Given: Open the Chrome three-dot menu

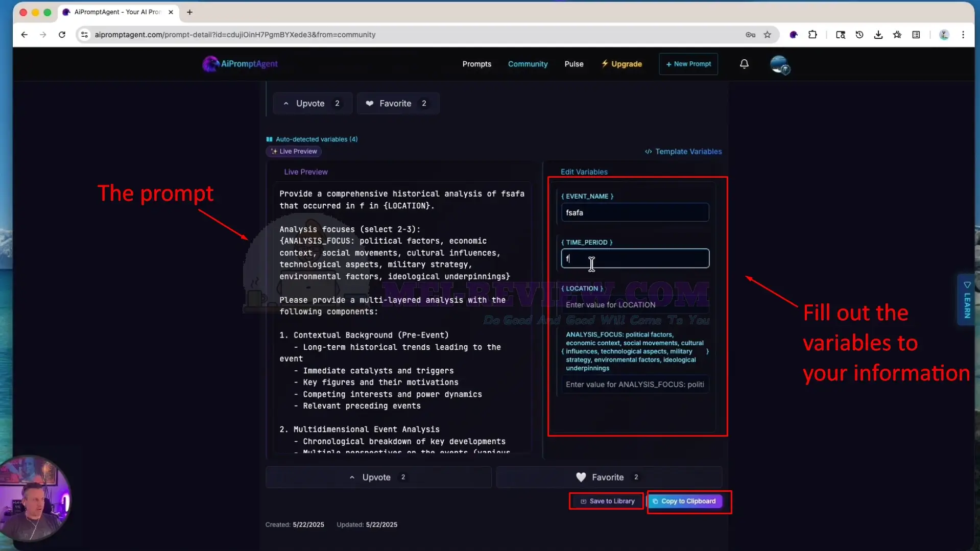Looking at the screenshot, I should click(963, 35).
